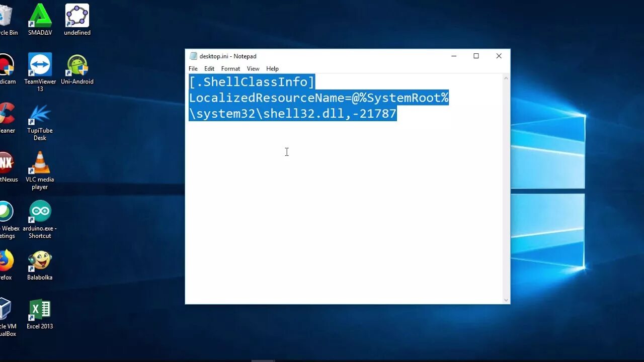
Task: Open the View menu in Notepad
Action: coord(253,69)
